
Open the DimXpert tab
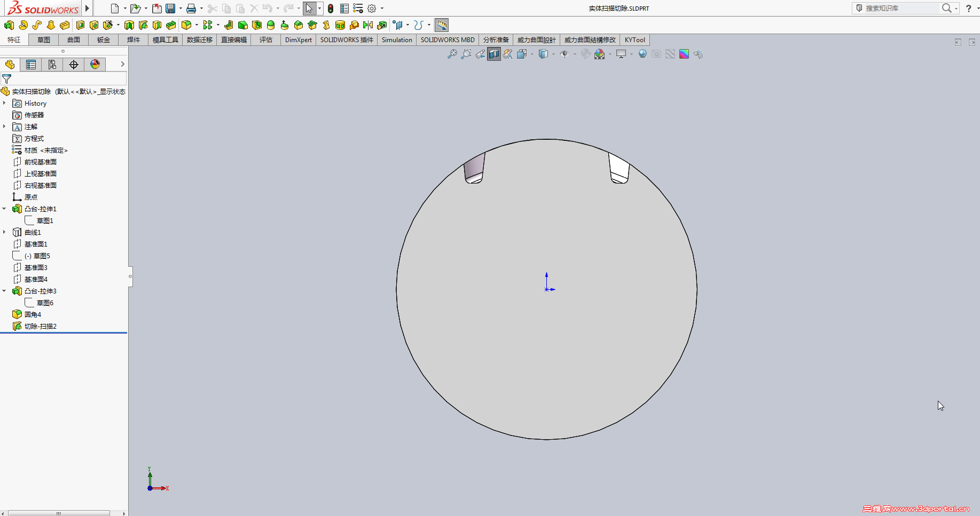(x=299, y=40)
